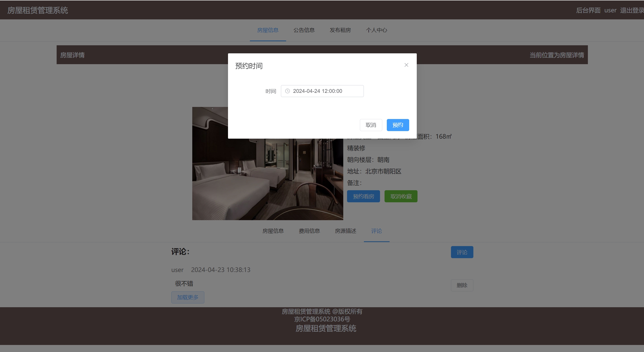Click 后台界面 link in header
The width and height of the screenshot is (644, 352).
588,10
